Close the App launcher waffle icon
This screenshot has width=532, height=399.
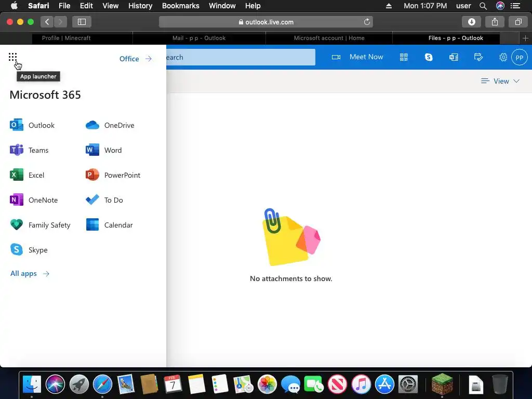12,57
